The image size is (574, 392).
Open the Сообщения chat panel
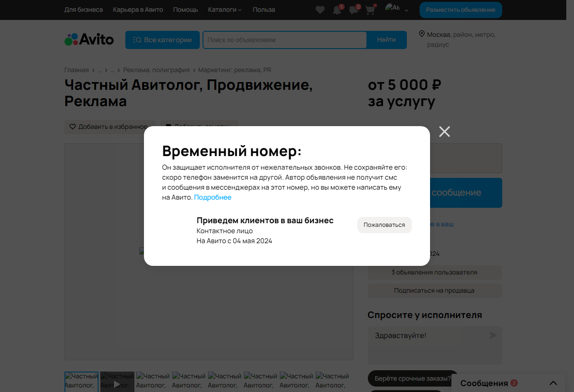[484, 383]
